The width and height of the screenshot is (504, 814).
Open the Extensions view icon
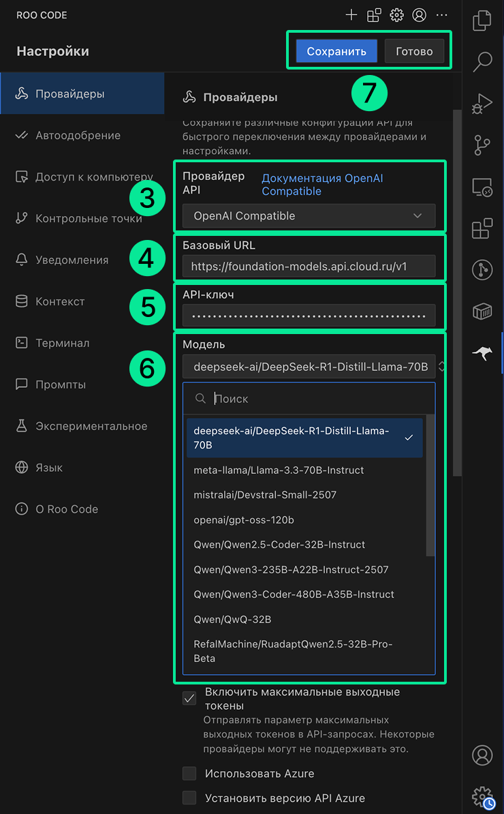482,228
